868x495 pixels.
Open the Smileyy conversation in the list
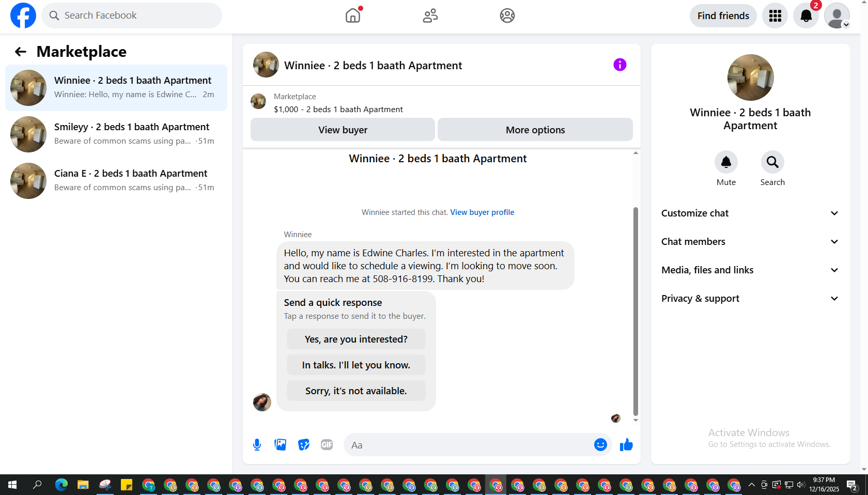tap(116, 134)
